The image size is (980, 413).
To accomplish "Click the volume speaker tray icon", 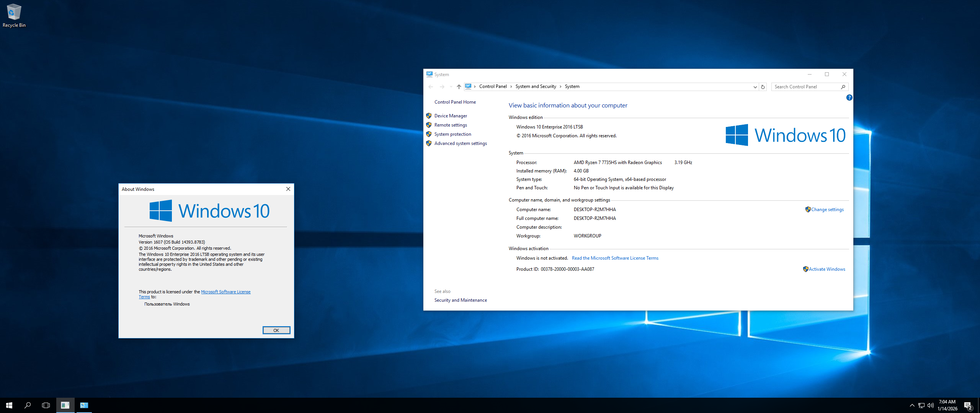I will [931, 405].
